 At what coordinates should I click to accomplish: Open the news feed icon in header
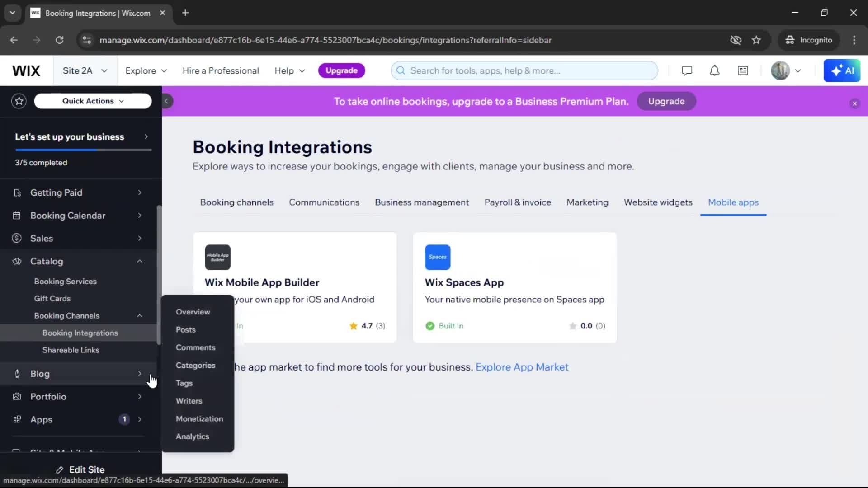743,70
